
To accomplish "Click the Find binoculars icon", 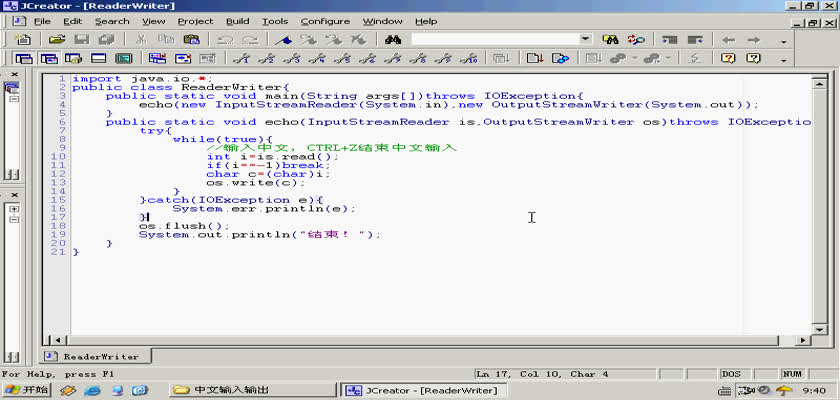I will pyautogui.click(x=392, y=40).
